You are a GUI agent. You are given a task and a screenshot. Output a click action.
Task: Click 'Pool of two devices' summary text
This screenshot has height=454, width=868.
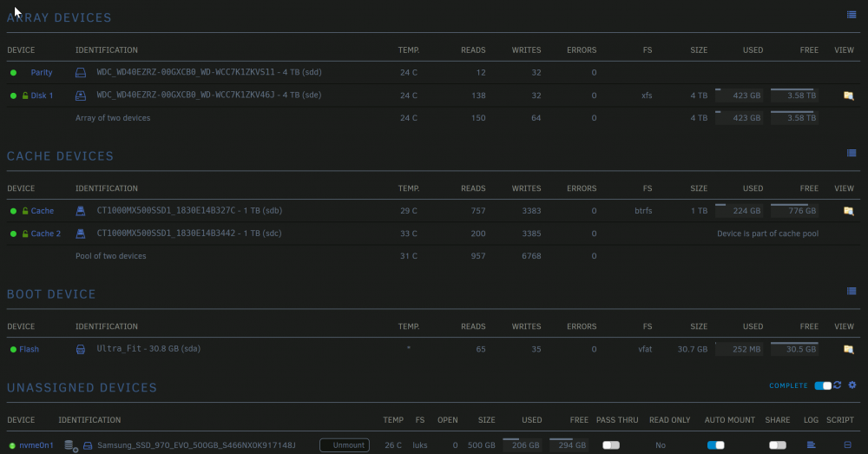(x=111, y=256)
